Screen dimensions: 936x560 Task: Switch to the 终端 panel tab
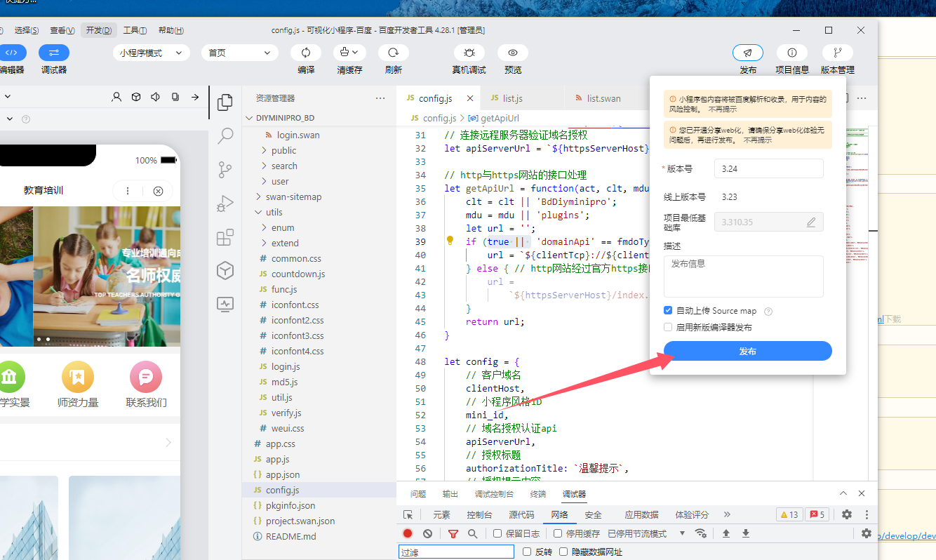pyautogui.click(x=538, y=494)
